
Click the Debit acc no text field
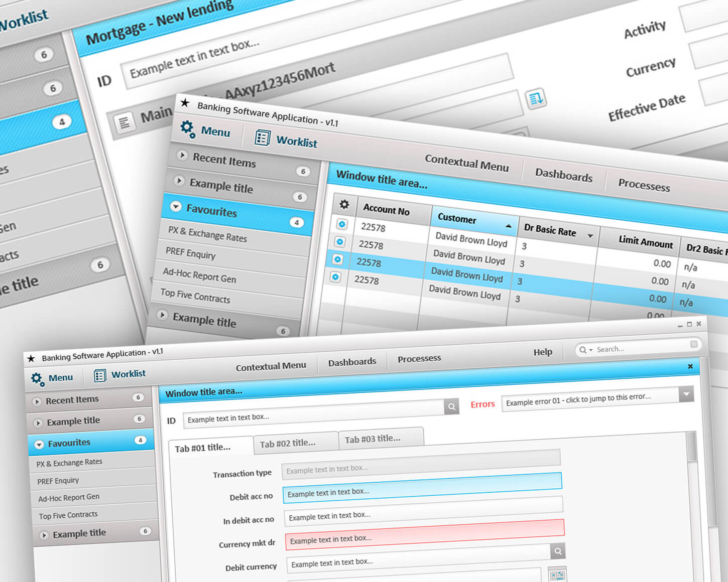point(422,488)
